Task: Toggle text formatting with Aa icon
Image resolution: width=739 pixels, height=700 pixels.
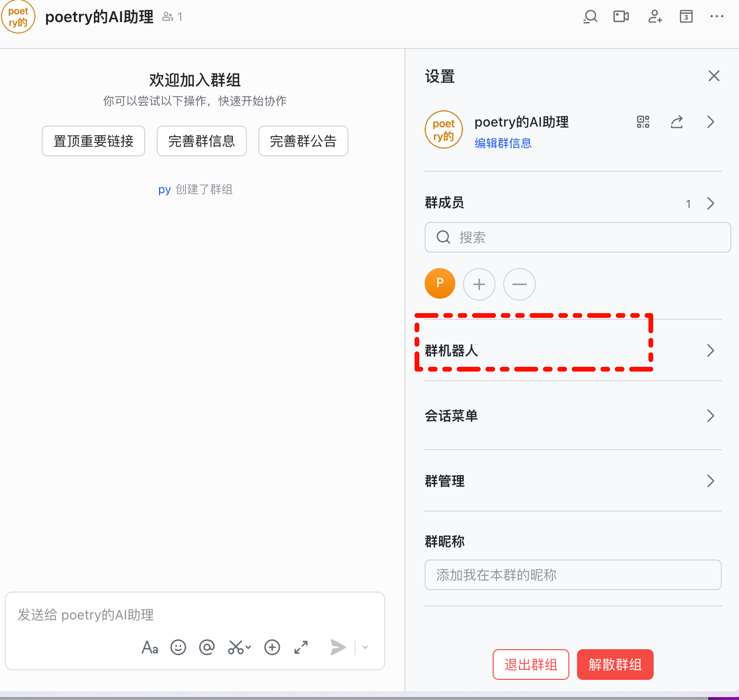Action: pyautogui.click(x=150, y=647)
